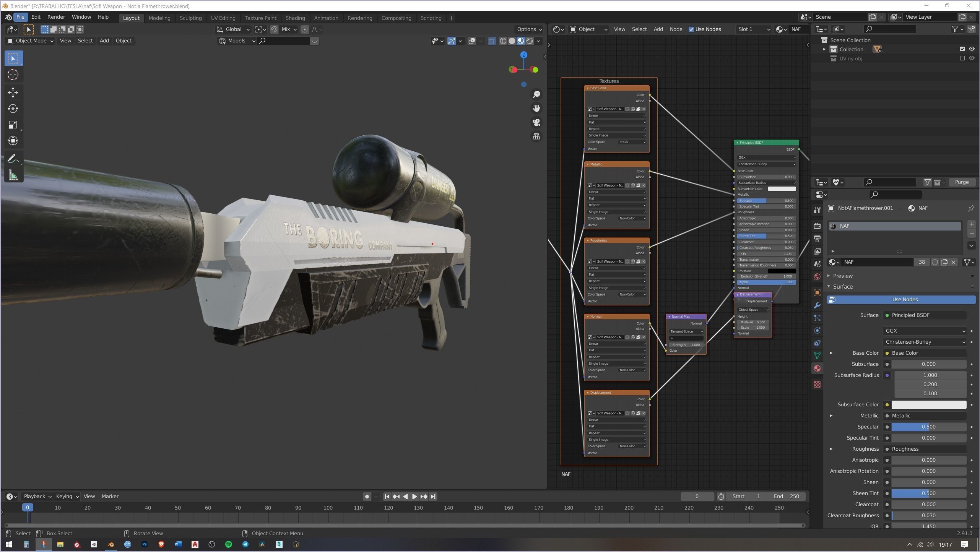This screenshot has width=980, height=552.
Task: Switch perspective/orthographic grid icon
Action: (536, 136)
